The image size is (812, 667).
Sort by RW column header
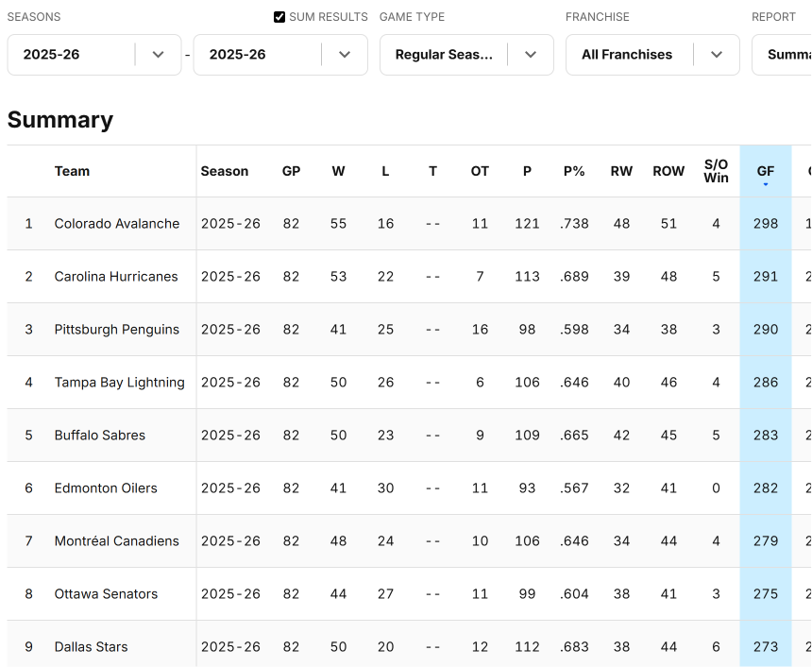[x=621, y=171]
